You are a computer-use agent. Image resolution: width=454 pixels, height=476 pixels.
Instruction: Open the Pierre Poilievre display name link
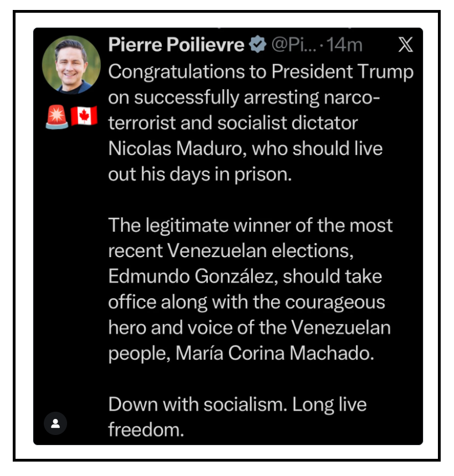point(176,45)
